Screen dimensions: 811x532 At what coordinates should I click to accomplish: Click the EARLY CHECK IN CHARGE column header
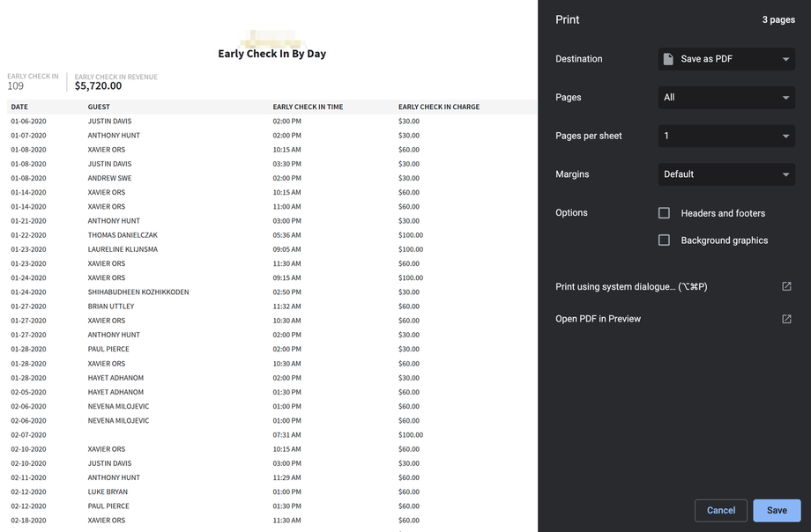pos(439,107)
